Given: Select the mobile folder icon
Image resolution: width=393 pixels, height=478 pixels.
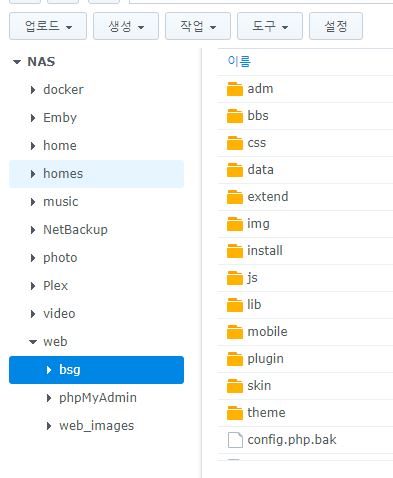Looking at the screenshot, I should [235, 332].
